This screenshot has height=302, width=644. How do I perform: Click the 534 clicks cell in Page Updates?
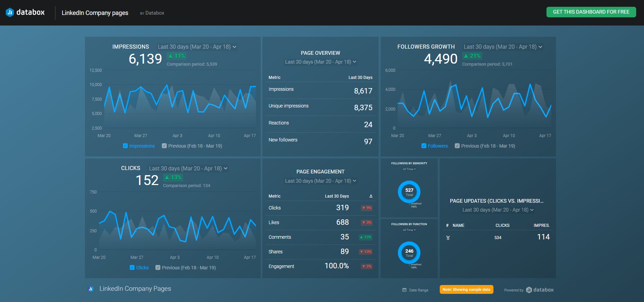[498, 238]
